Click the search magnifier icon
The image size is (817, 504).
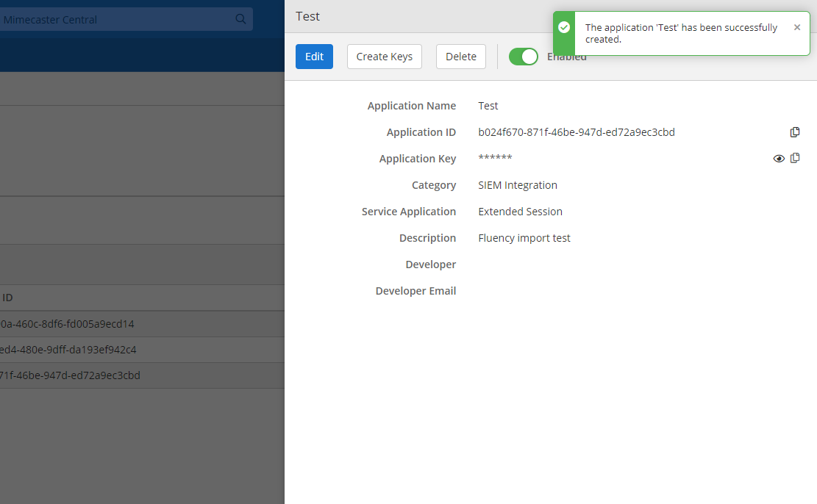(x=240, y=19)
